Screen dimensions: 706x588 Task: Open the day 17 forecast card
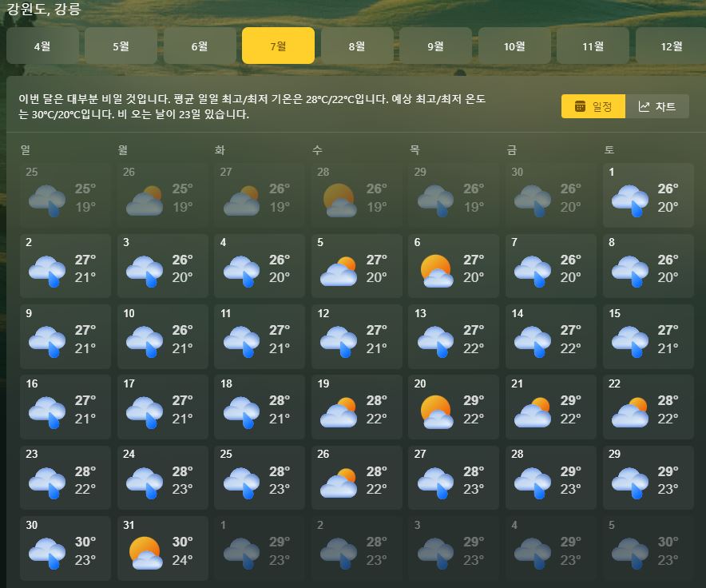(x=163, y=407)
